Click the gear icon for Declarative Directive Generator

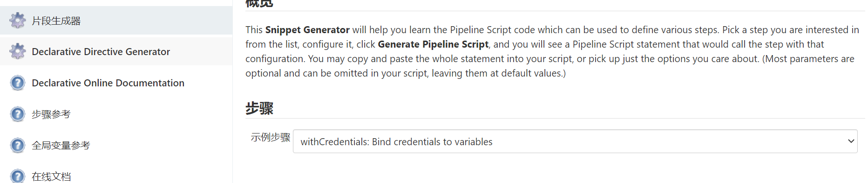pos(18,51)
